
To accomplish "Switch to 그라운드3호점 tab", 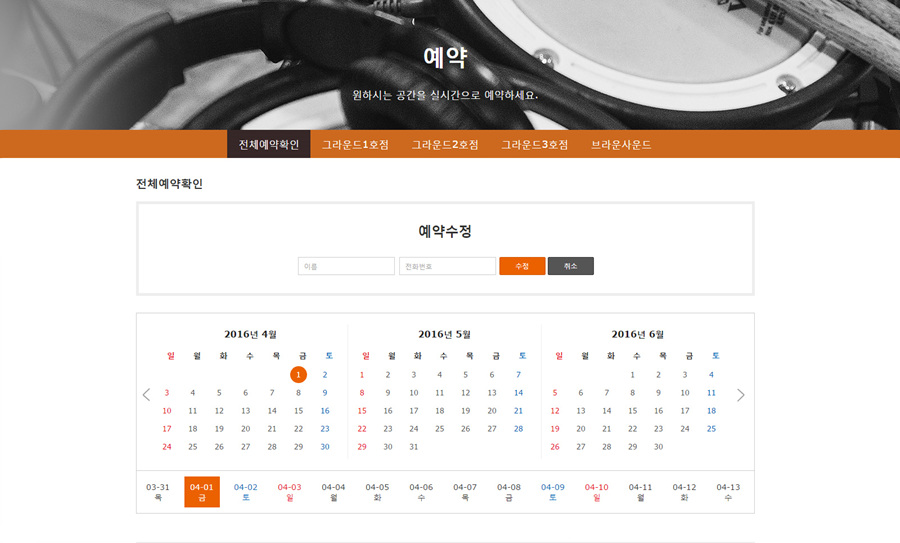I will pos(534,144).
